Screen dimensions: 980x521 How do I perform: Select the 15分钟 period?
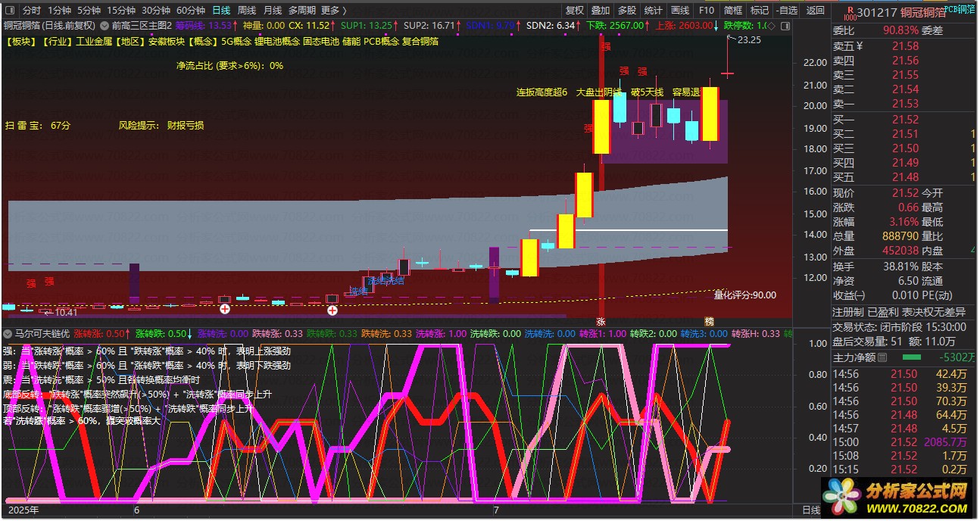(x=121, y=11)
